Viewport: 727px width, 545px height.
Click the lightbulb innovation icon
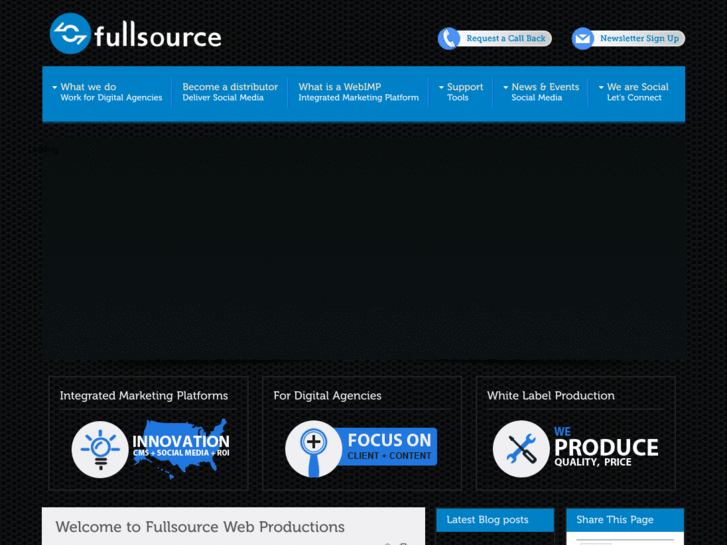pos(100,449)
